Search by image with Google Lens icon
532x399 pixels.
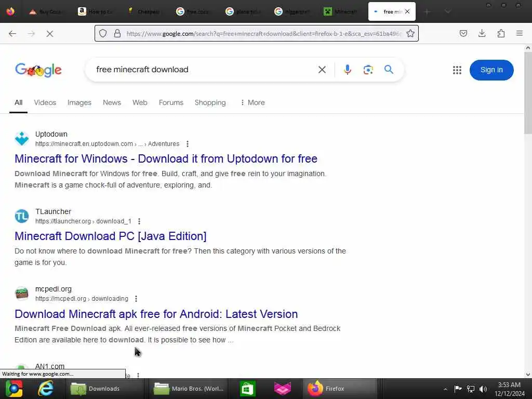coord(368,70)
